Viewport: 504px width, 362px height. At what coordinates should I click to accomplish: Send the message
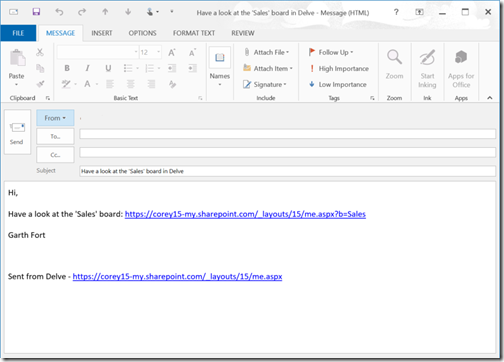17,132
